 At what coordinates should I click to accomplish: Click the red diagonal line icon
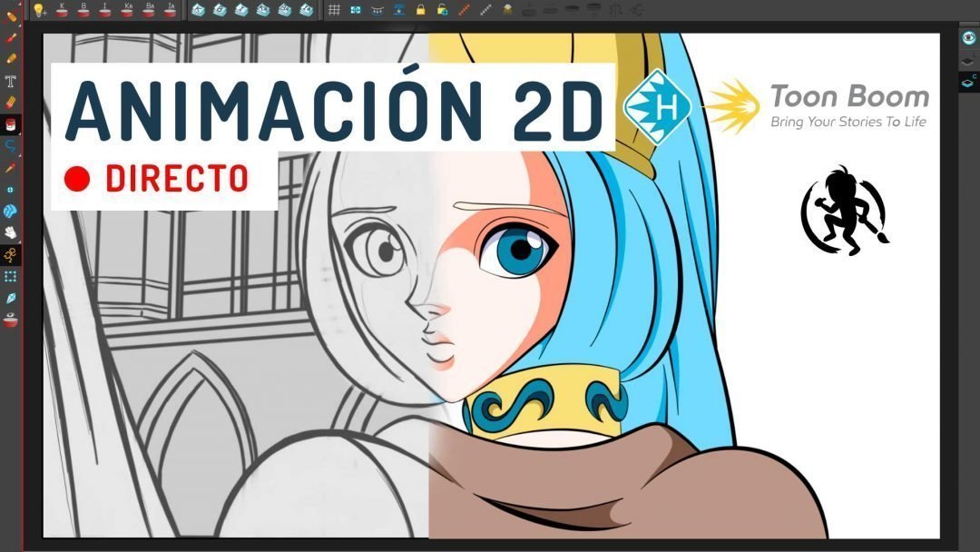pyautogui.click(x=464, y=10)
